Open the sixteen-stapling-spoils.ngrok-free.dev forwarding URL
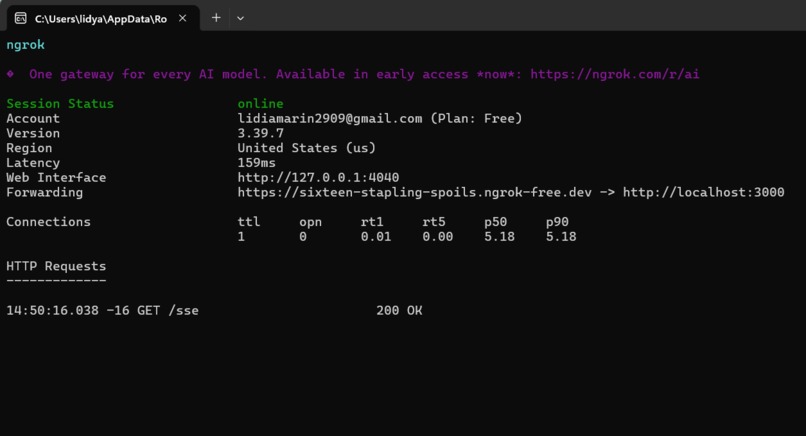This screenshot has width=806, height=436. coord(414,192)
